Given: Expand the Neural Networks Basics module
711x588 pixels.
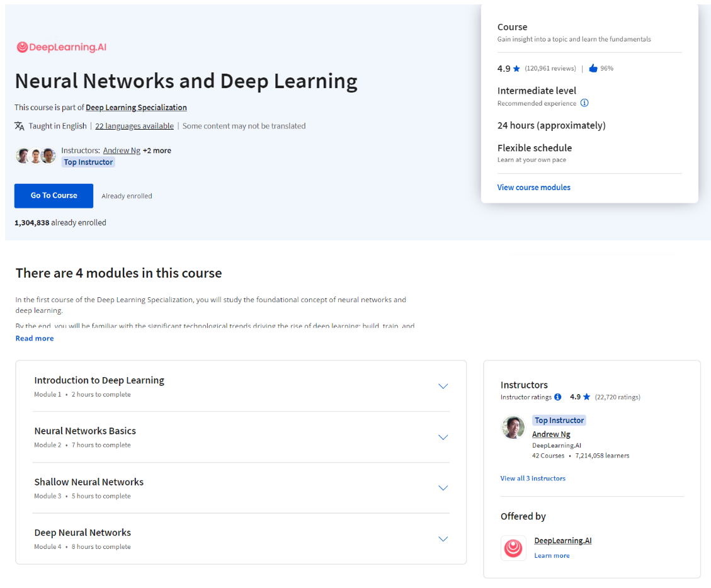Looking at the screenshot, I should tap(443, 437).
